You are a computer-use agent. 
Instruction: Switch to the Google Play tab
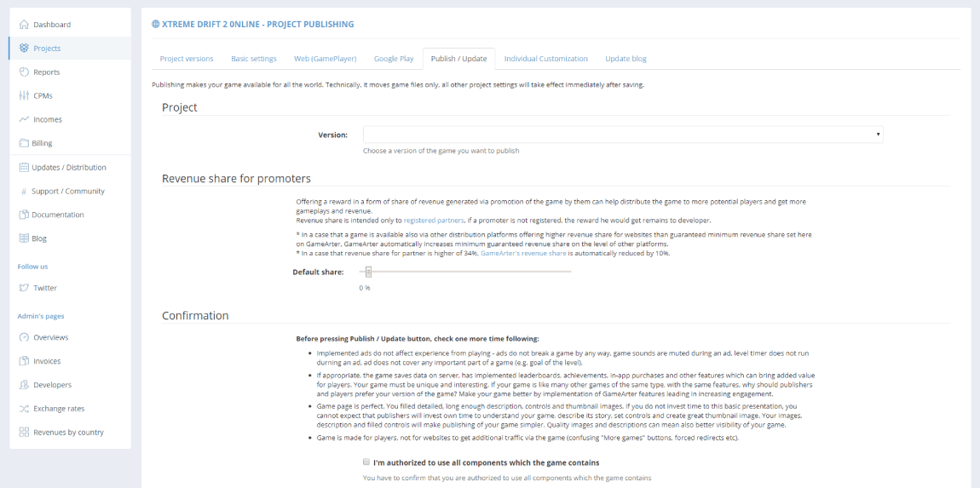tap(394, 59)
